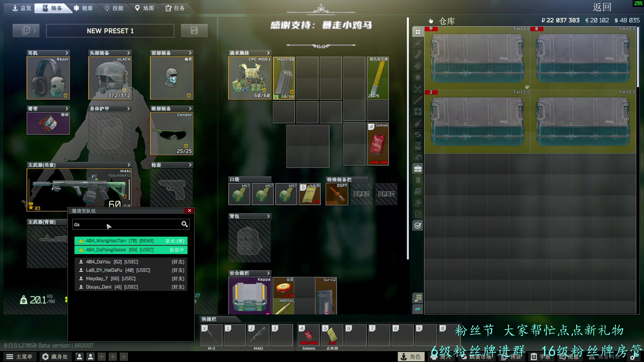Image resolution: width=644 pixels, height=362 pixels.
Task: Switch to the 健康 health tab
Action: [83, 8]
